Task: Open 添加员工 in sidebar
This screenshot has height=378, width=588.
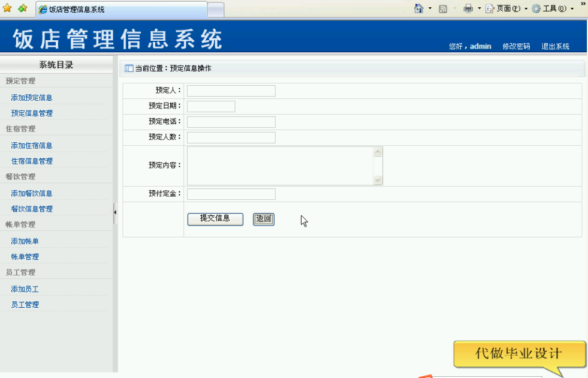Action: 25,289
